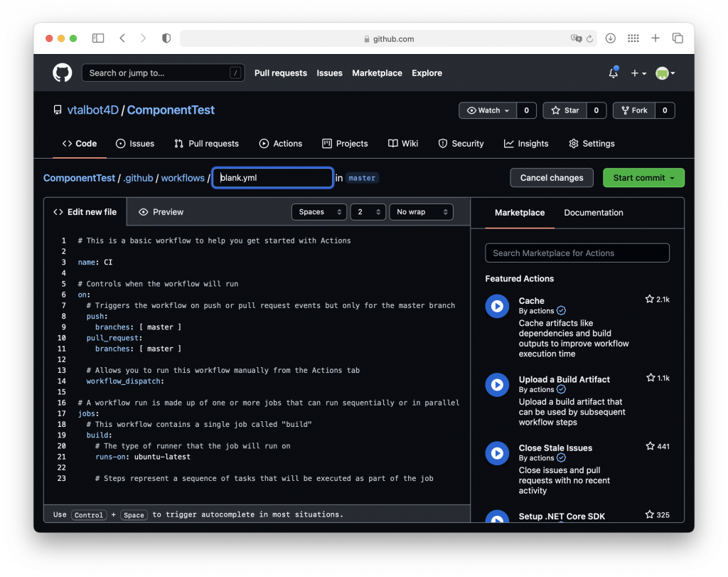Open Marketplace in top navigation
Viewport: 728px width, 577px height.
377,73
